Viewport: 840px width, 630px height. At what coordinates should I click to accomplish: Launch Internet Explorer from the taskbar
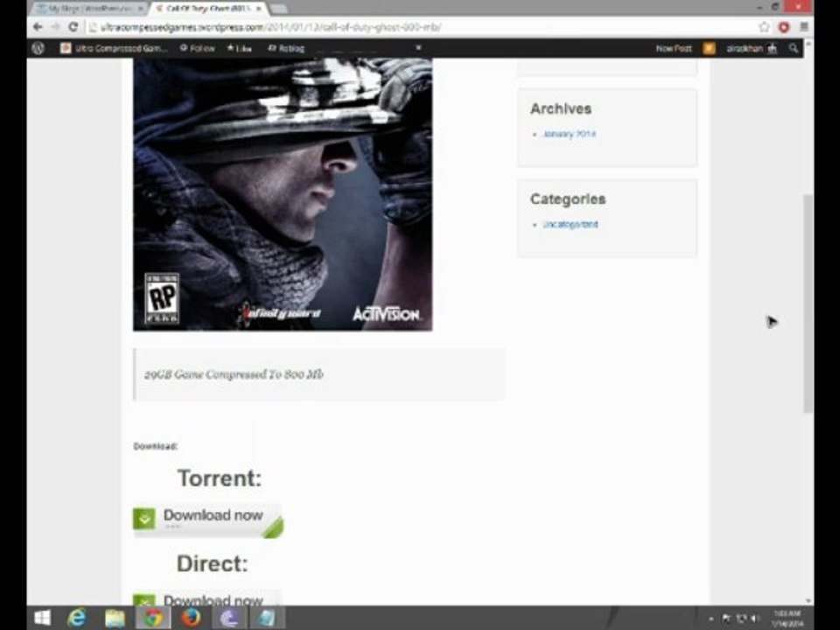[77, 618]
